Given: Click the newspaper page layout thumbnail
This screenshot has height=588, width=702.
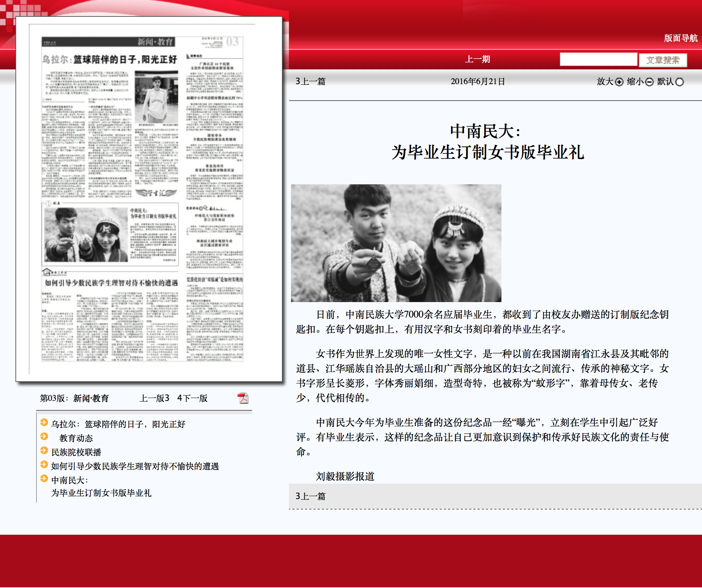Looking at the screenshot, I should click(142, 199).
